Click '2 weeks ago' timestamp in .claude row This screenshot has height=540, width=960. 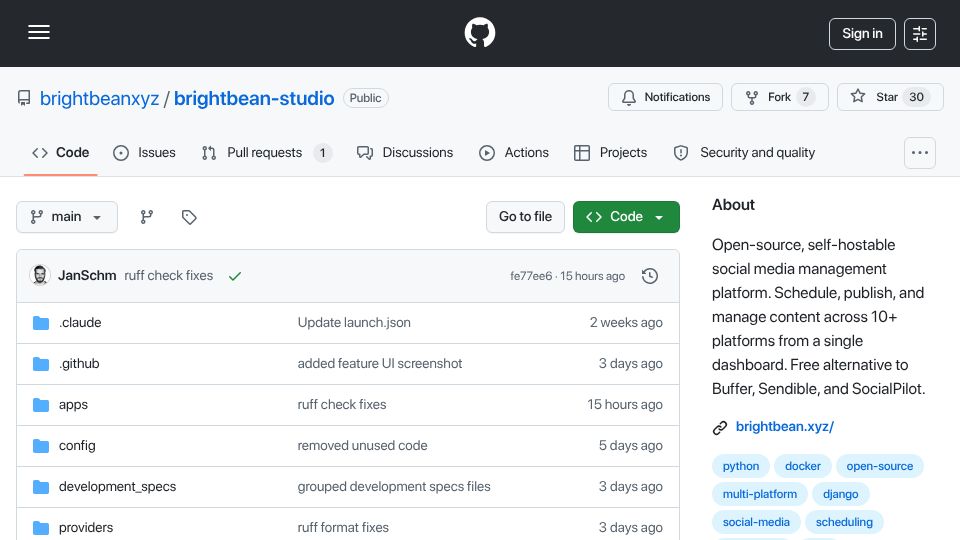pos(626,323)
